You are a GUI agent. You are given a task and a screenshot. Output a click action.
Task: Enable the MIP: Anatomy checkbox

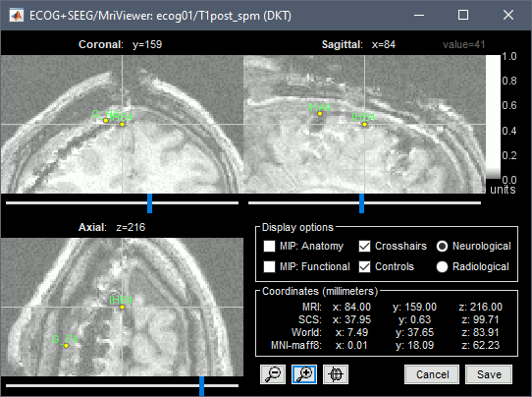(x=269, y=246)
